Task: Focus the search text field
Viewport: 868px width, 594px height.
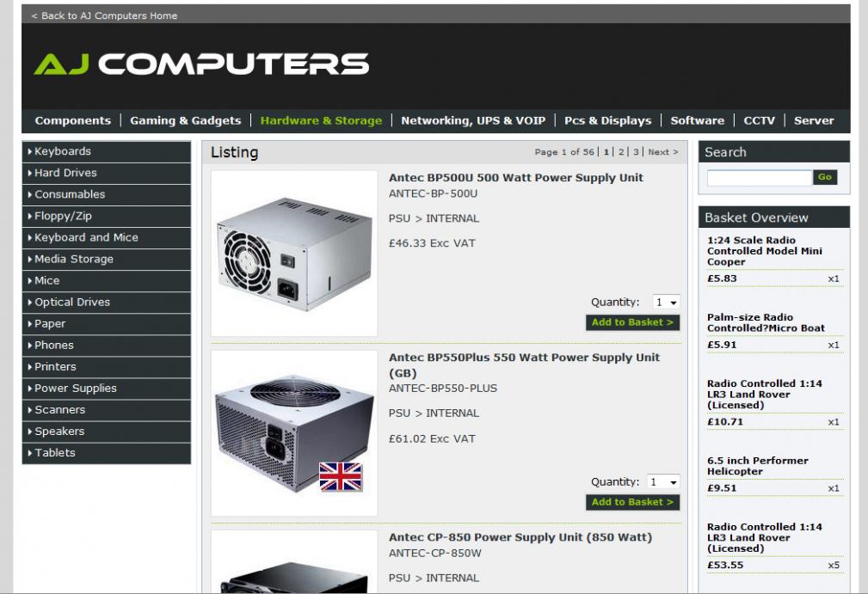Action: pyautogui.click(x=760, y=178)
